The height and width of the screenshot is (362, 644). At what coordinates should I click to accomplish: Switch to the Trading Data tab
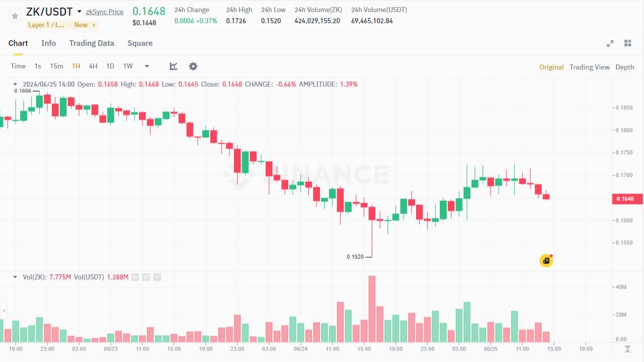point(92,43)
